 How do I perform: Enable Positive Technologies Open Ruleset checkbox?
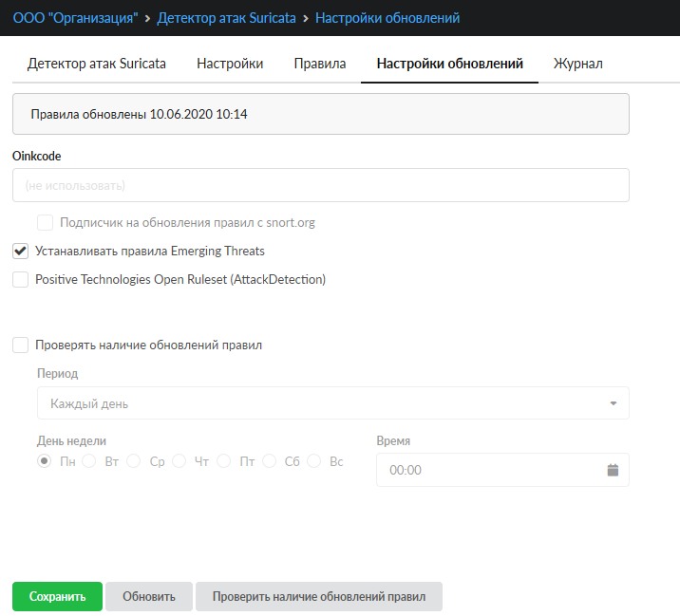click(x=20, y=280)
